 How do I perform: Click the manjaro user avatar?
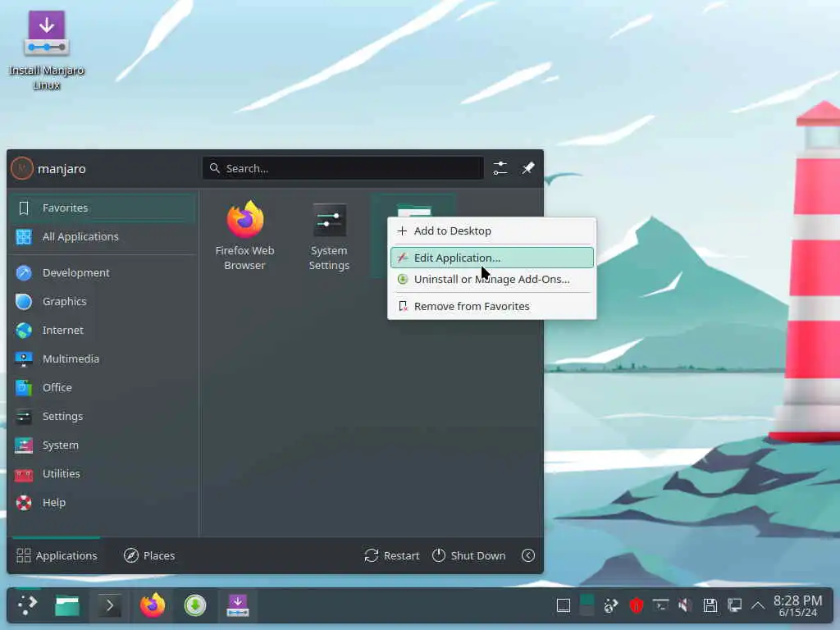(22, 168)
